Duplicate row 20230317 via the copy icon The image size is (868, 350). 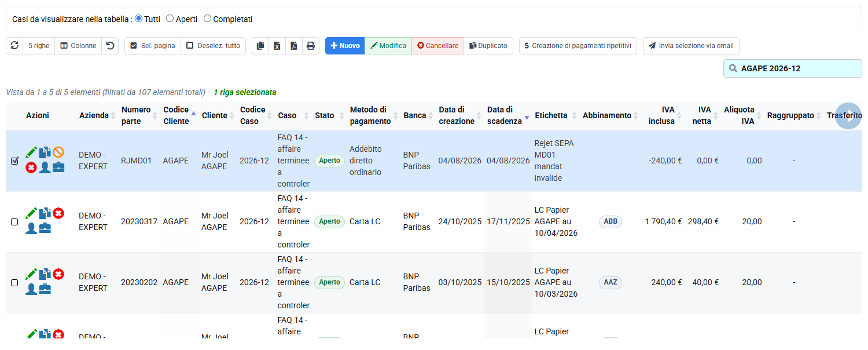[45, 213]
